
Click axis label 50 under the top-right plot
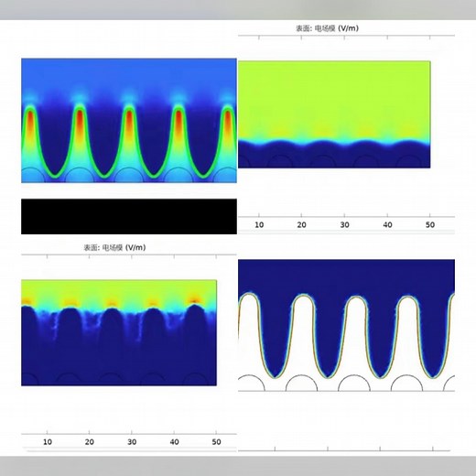click(430, 225)
